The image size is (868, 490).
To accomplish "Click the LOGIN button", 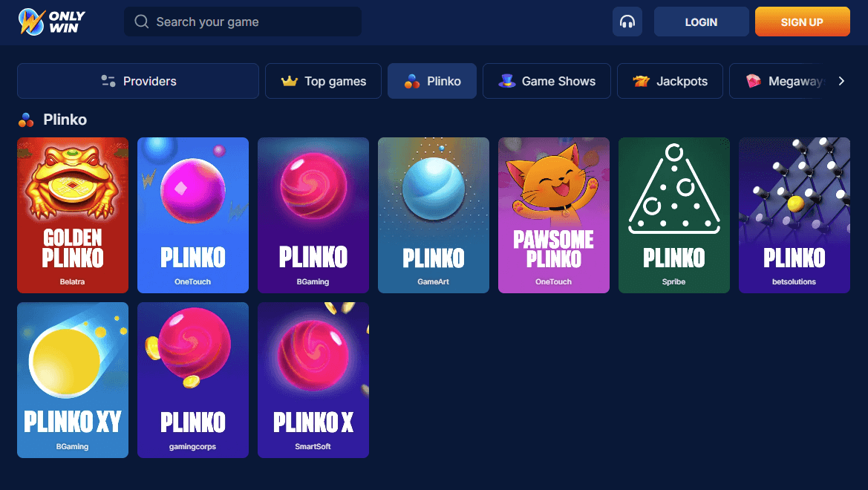I will point(702,22).
